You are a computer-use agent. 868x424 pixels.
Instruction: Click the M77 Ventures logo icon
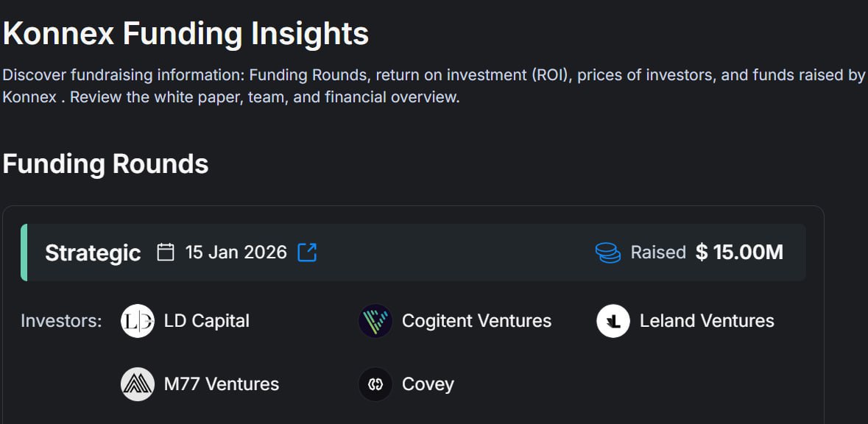(x=137, y=384)
